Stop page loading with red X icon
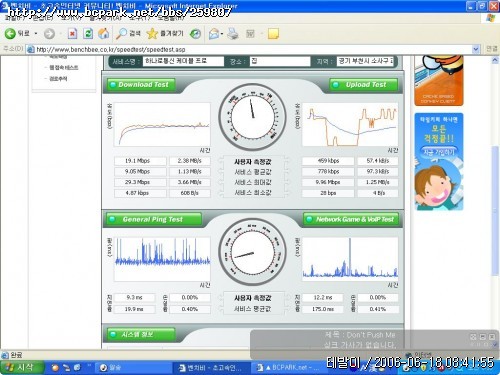The width and height of the screenshot is (500, 375). tap(72, 33)
